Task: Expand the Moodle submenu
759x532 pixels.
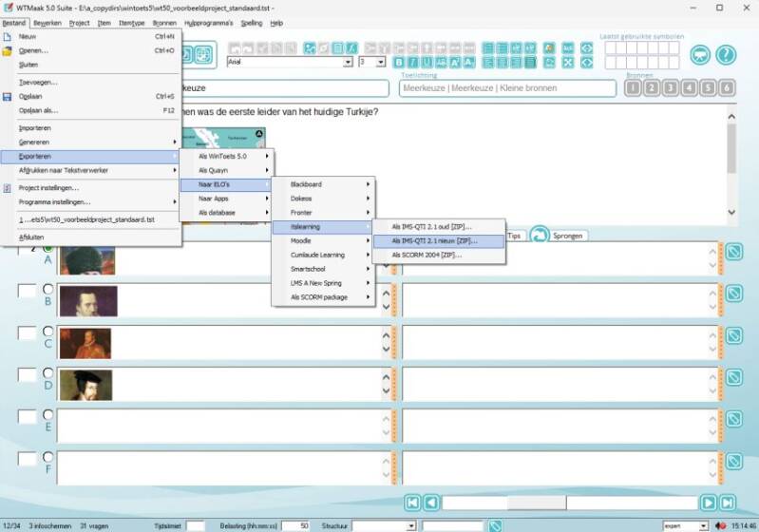Action: point(323,240)
